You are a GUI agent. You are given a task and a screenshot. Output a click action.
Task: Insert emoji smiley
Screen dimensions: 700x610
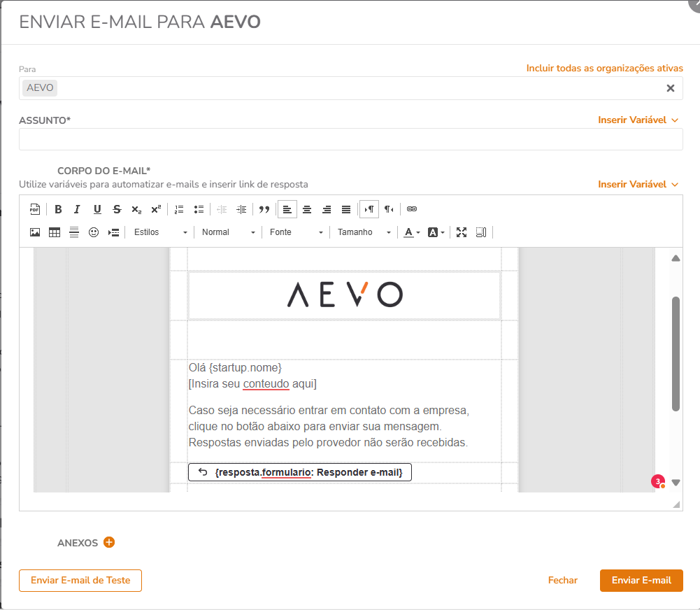pos(93,232)
